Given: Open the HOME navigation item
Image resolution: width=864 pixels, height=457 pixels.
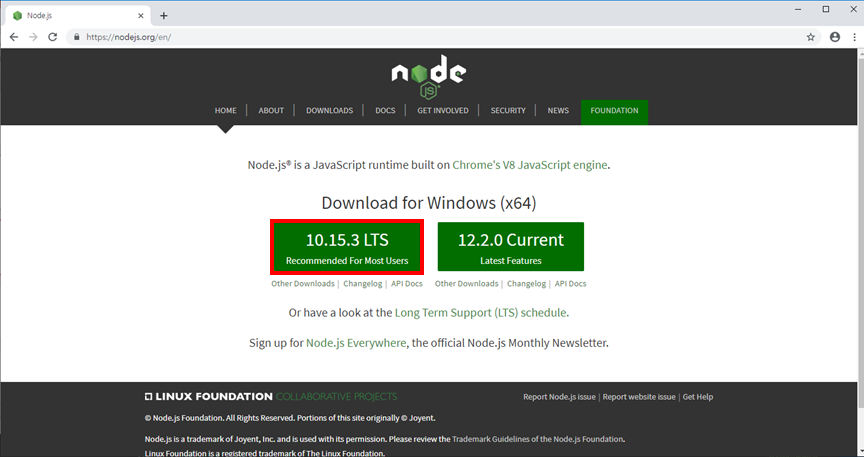Looking at the screenshot, I should tap(225, 110).
